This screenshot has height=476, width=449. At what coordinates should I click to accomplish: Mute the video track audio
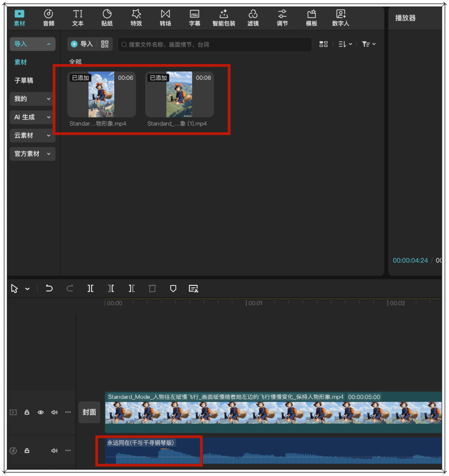(54, 412)
